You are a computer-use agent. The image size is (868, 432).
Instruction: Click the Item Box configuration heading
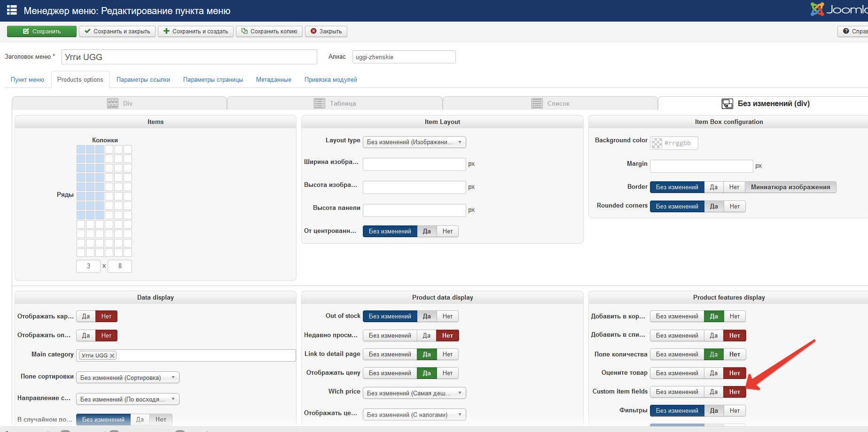point(729,122)
